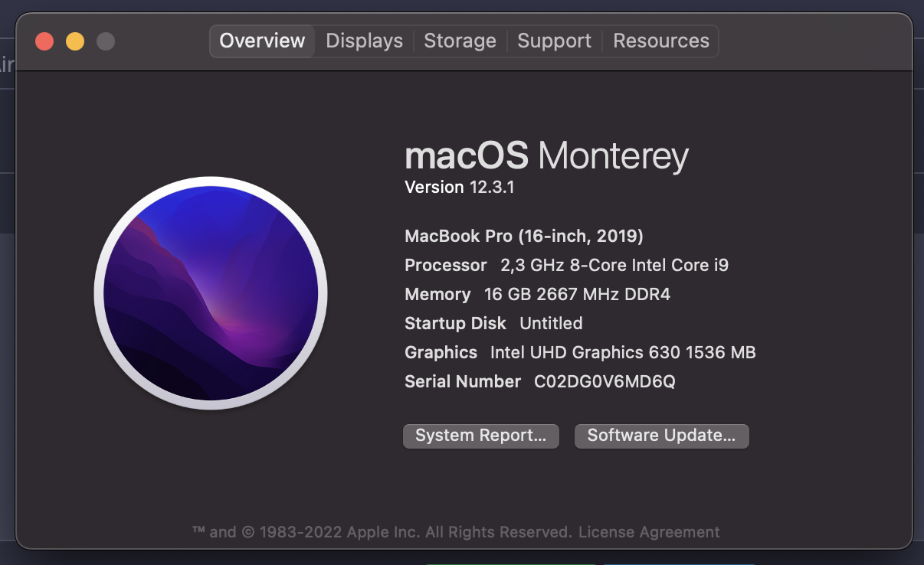Click the Intel UHD Graphics 630 line
924x565 pixels.
pyautogui.click(x=581, y=352)
